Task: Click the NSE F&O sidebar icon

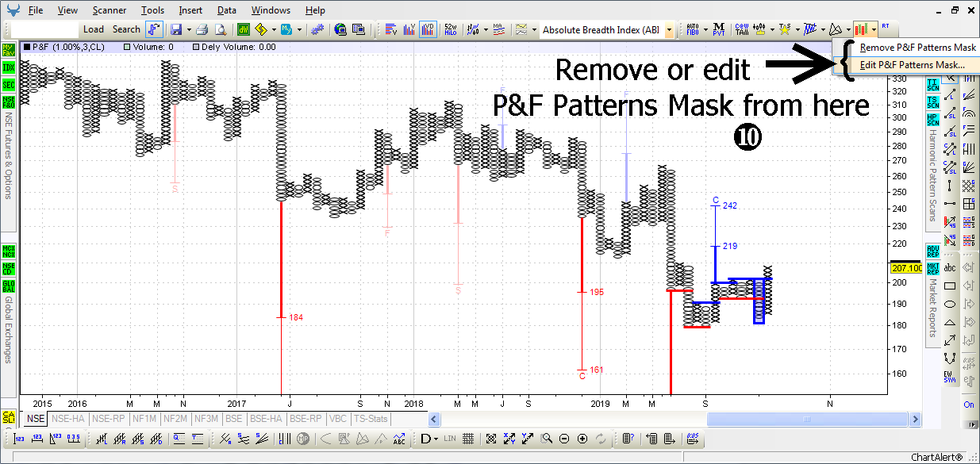Action: (9, 102)
